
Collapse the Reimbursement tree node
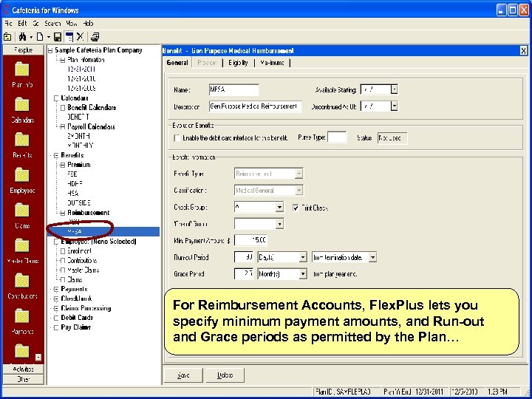click(62, 213)
